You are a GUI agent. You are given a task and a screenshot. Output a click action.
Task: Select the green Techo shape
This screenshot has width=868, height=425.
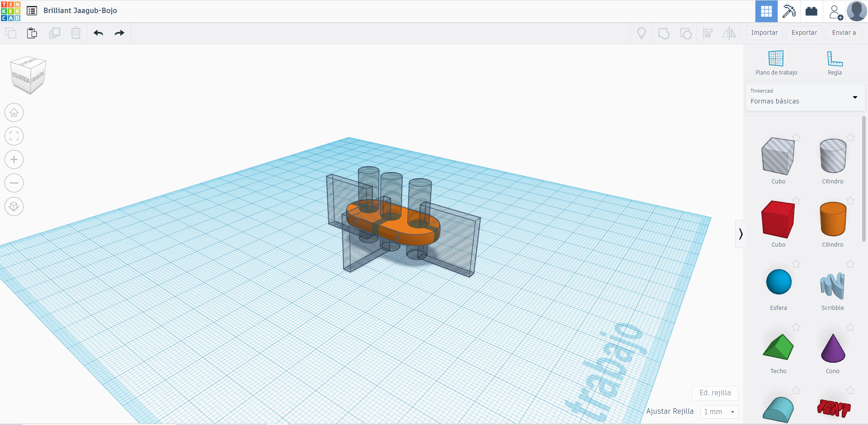778,347
